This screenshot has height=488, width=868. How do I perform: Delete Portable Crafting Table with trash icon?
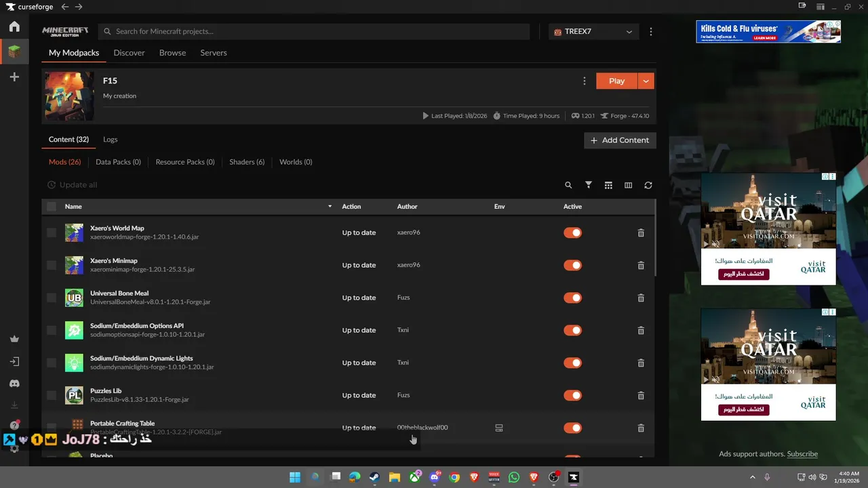[641, 428]
